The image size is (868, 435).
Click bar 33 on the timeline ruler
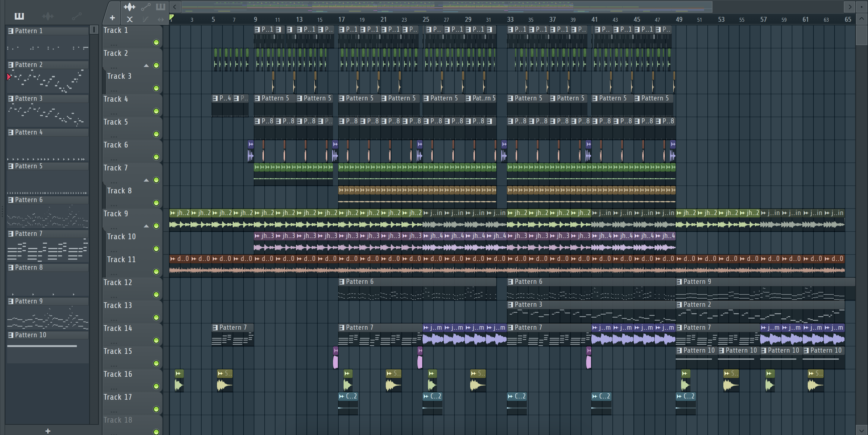tap(510, 20)
